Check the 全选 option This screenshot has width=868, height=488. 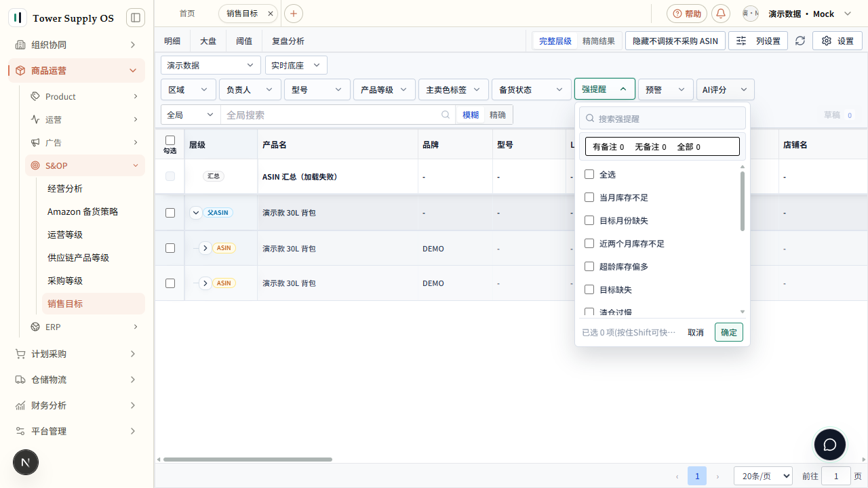point(589,174)
